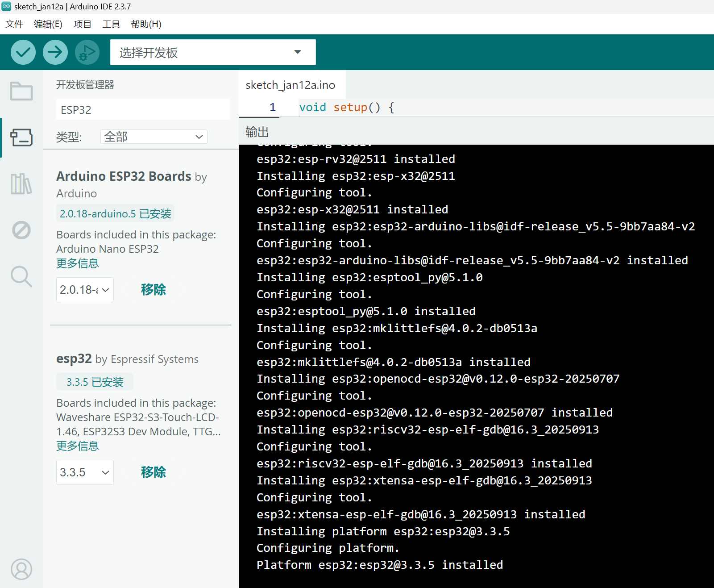
Task: Open the 项目 menu
Action: pos(83,24)
